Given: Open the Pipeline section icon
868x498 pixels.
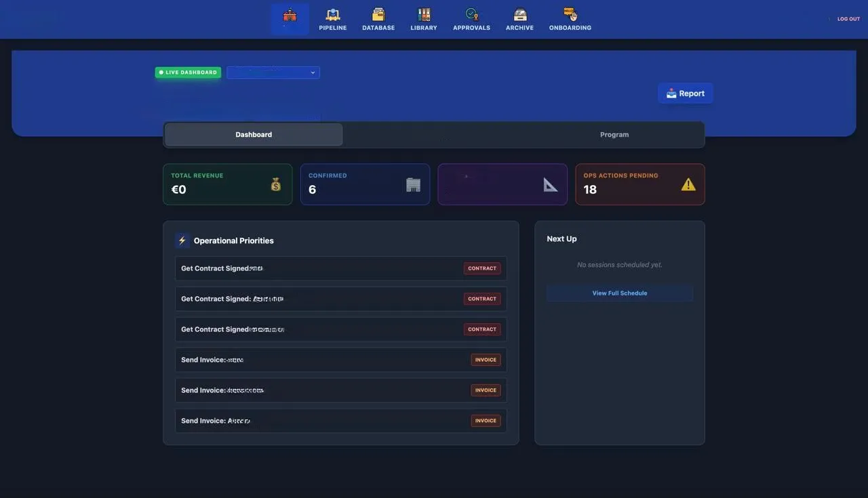Looking at the screenshot, I should (x=332, y=14).
